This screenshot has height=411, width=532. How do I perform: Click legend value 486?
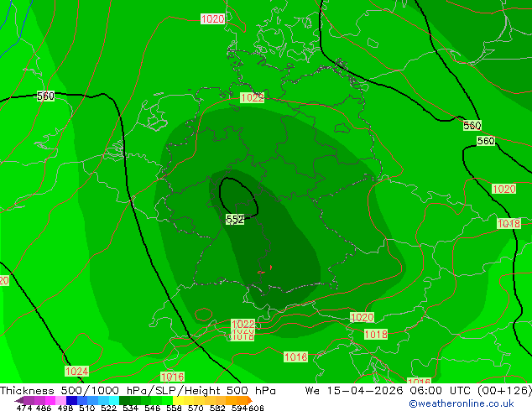pyautogui.click(x=44, y=408)
